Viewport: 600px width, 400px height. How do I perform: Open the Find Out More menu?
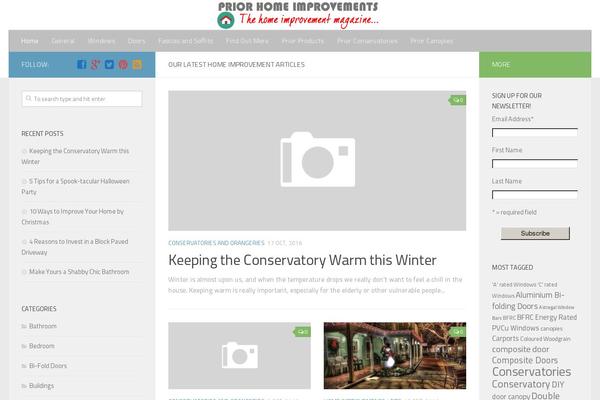coord(247,41)
